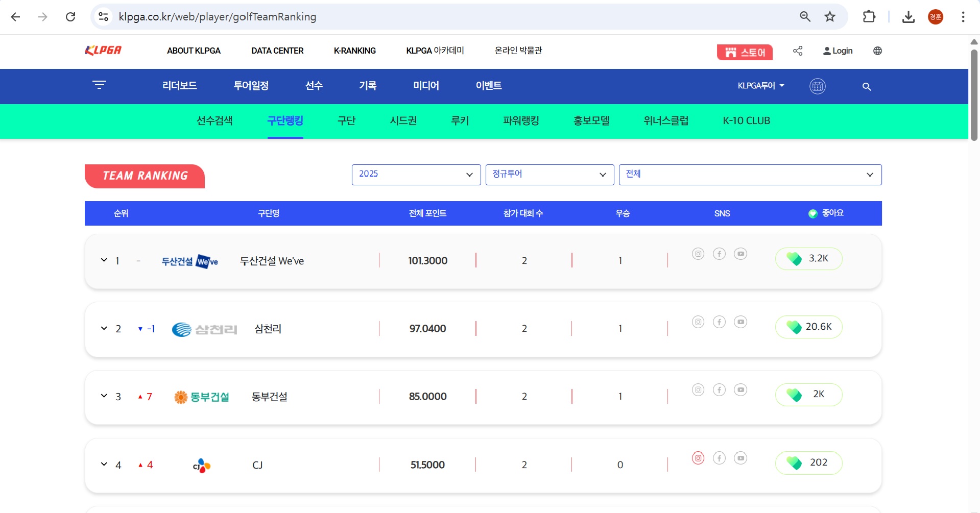The width and height of the screenshot is (980, 513).
Task: Click the Instagram icon on the CJ row
Action: click(x=698, y=458)
